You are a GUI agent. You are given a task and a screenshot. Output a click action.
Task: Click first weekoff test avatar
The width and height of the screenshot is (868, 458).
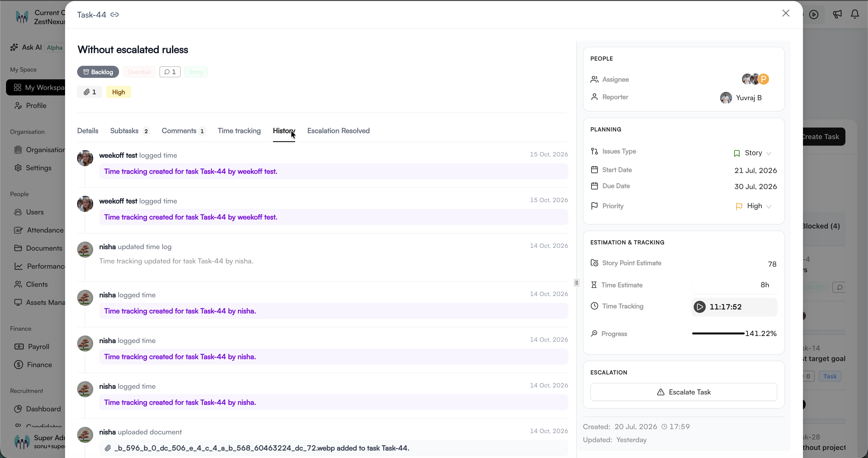coord(85,158)
